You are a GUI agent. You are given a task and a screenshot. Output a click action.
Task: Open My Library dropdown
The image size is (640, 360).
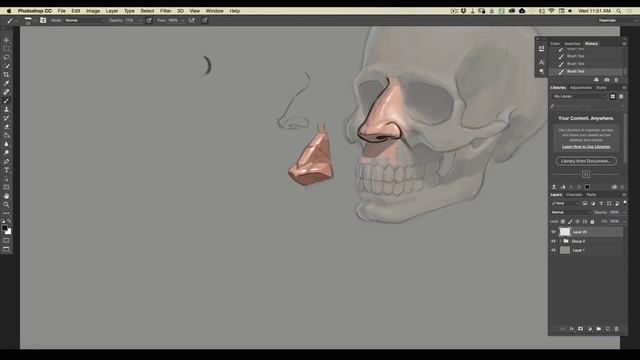point(579,96)
